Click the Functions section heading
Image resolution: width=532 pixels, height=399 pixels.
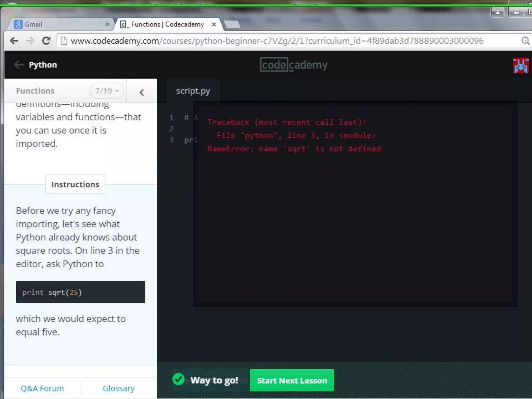35,91
